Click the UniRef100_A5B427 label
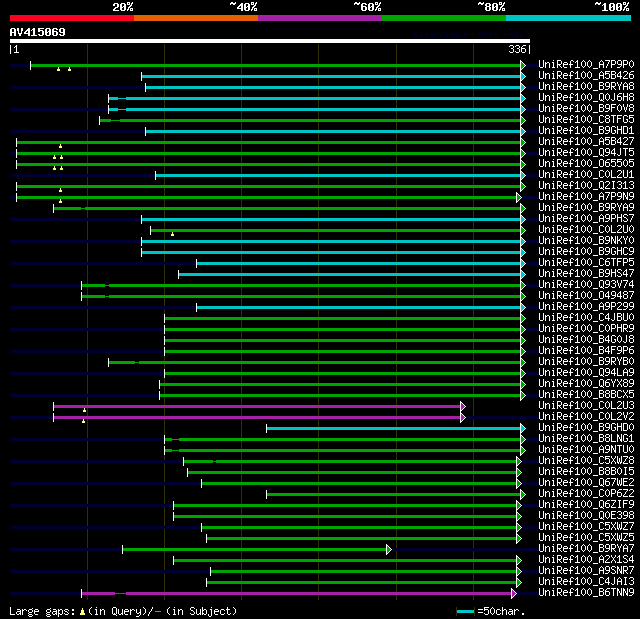The width and height of the screenshot is (640, 619). click(586, 142)
